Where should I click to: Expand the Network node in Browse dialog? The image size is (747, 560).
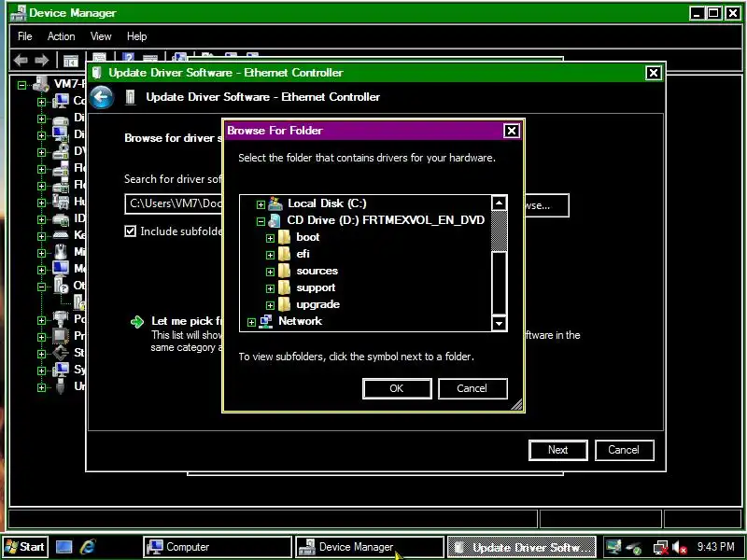[251, 323]
